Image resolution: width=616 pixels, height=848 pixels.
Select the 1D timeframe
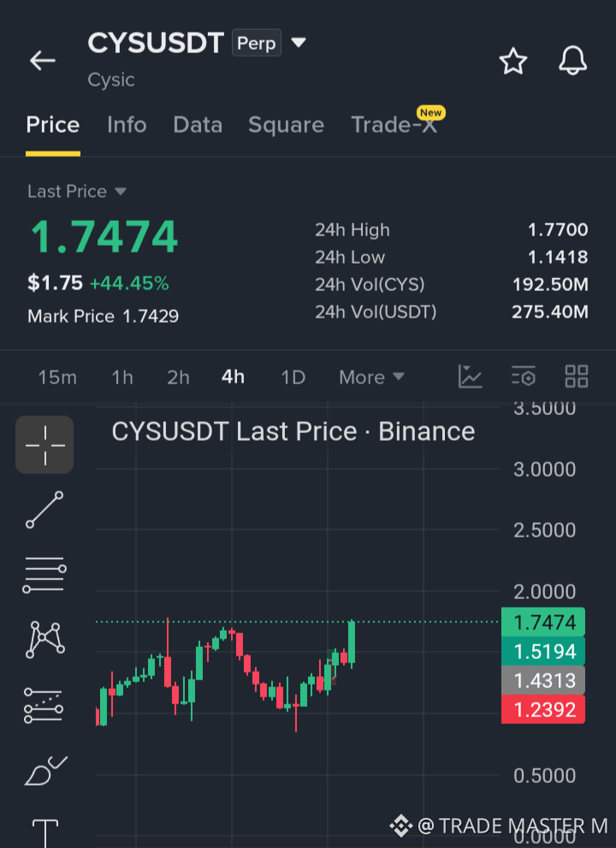[x=293, y=377]
